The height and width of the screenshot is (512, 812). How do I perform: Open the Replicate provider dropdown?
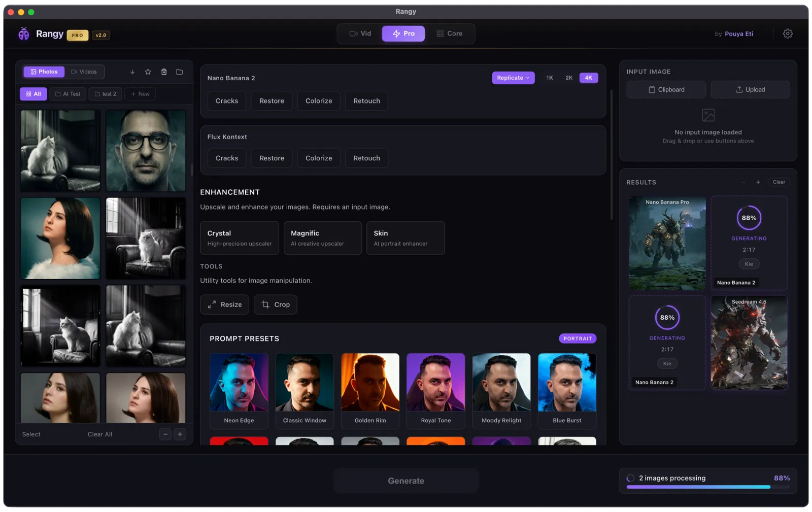(513, 78)
